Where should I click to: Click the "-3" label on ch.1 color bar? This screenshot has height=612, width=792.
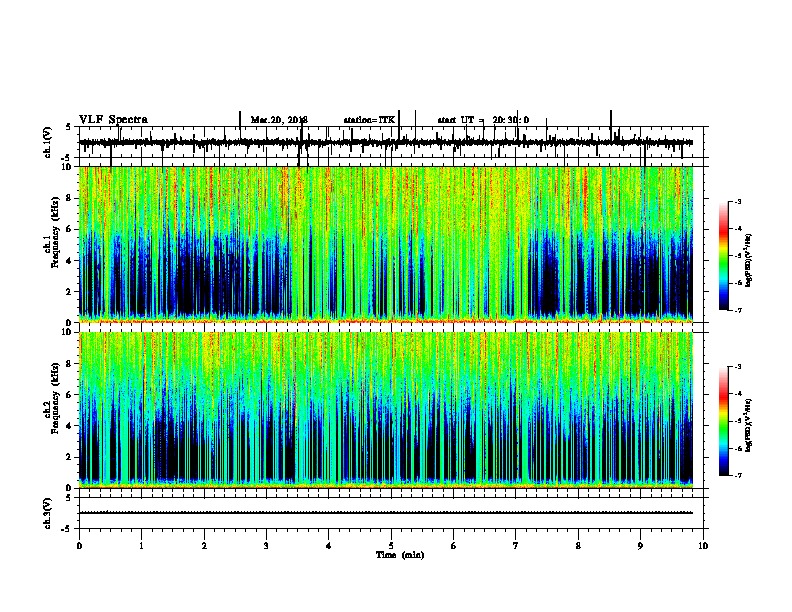coord(737,201)
